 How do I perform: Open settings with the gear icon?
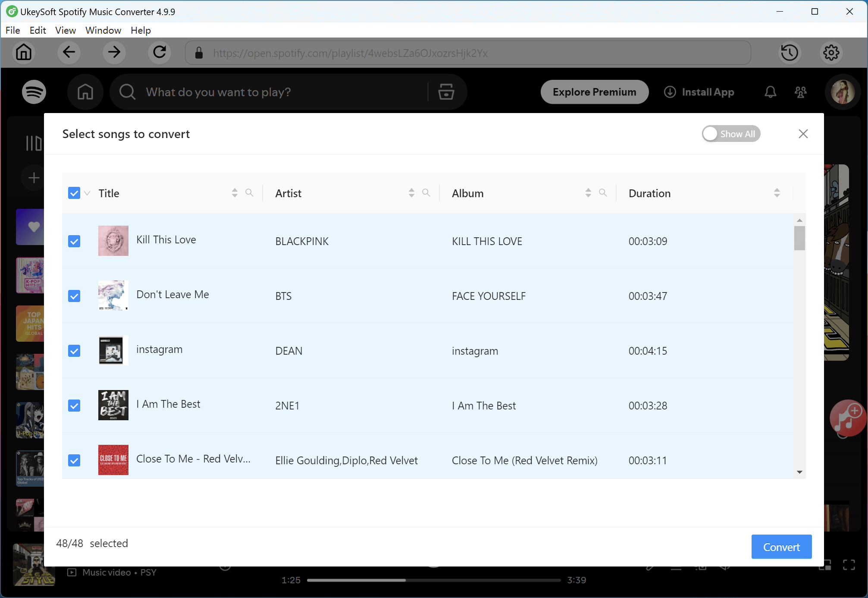pyautogui.click(x=830, y=53)
